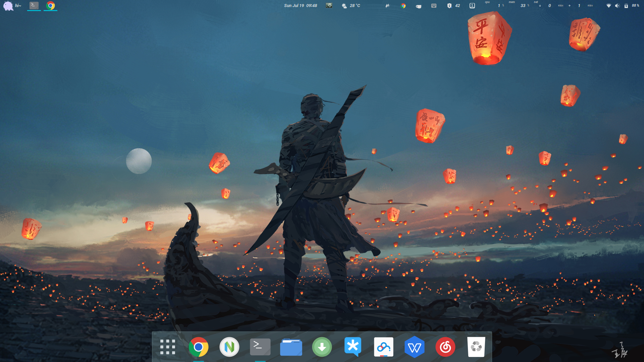Open the app launcher grid in dock
This screenshot has width=644, height=362.
tap(168, 347)
